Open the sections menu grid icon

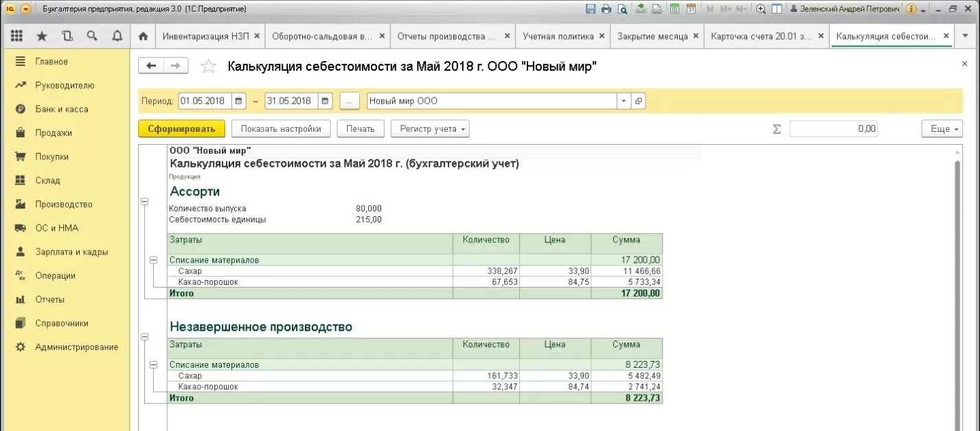click(x=17, y=36)
